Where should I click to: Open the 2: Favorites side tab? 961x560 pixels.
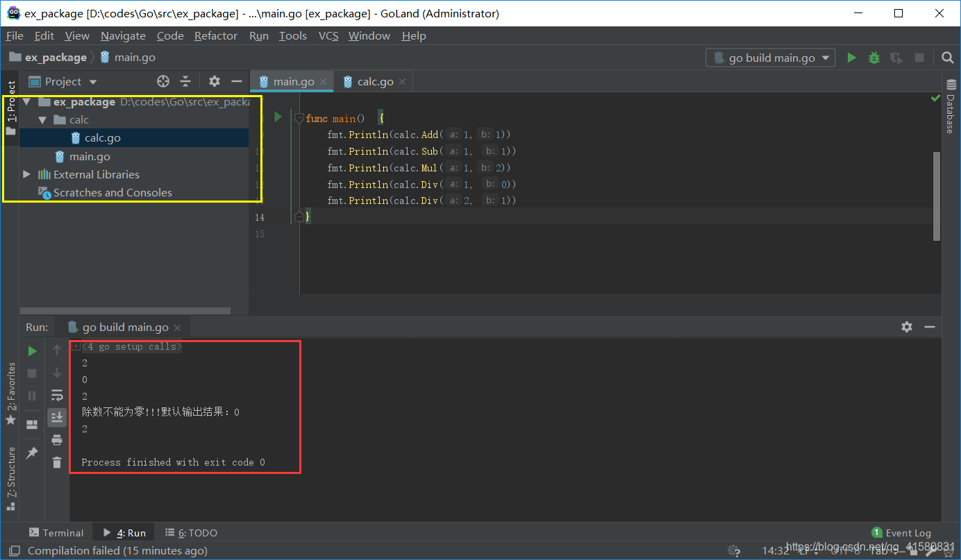pos(10,393)
